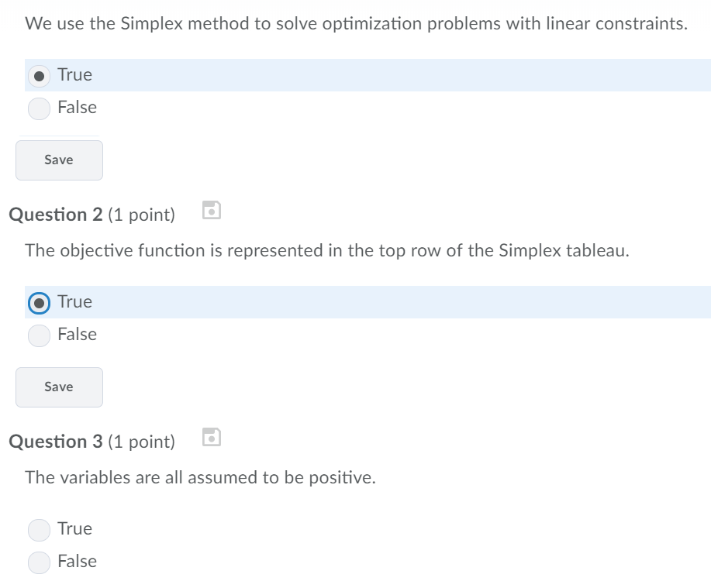Select False for the objective function question
This screenshot has height=588, width=711.
coord(39,335)
